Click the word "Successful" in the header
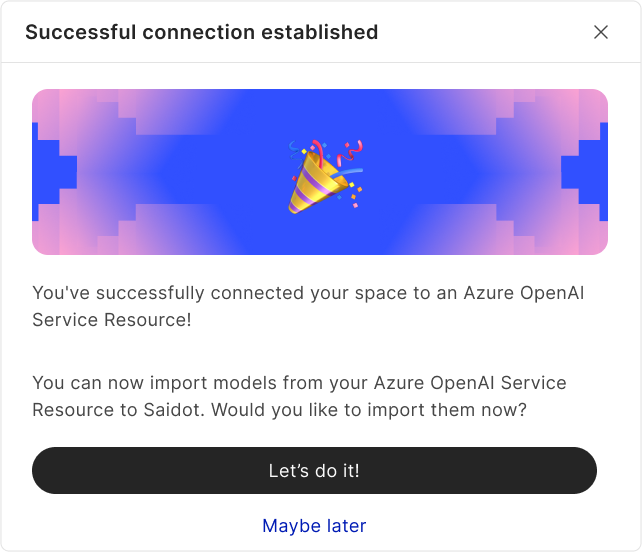The height and width of the screenshot is (552, 642). (75, 32)
